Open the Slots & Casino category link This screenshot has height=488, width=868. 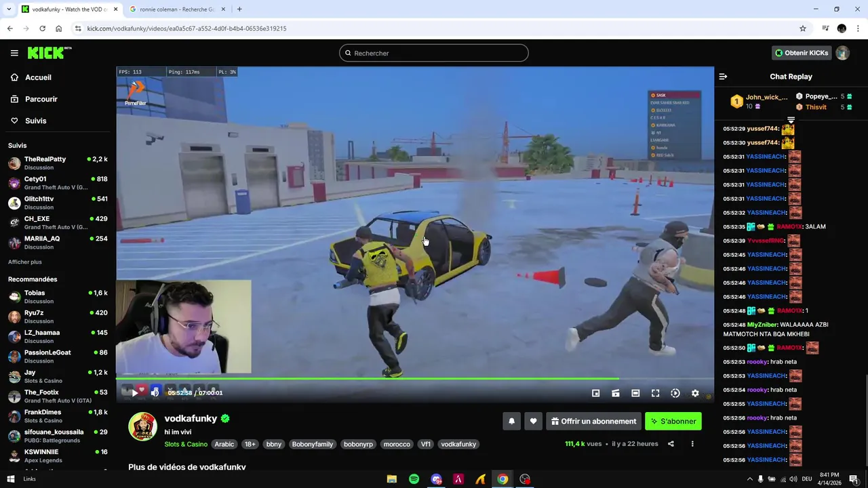point(186,445)
